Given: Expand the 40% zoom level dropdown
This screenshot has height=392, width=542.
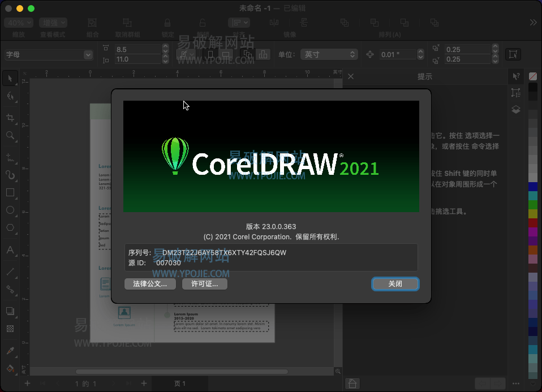Looking at the screenshot, I should pyautogui.click(x=19, y=23).
